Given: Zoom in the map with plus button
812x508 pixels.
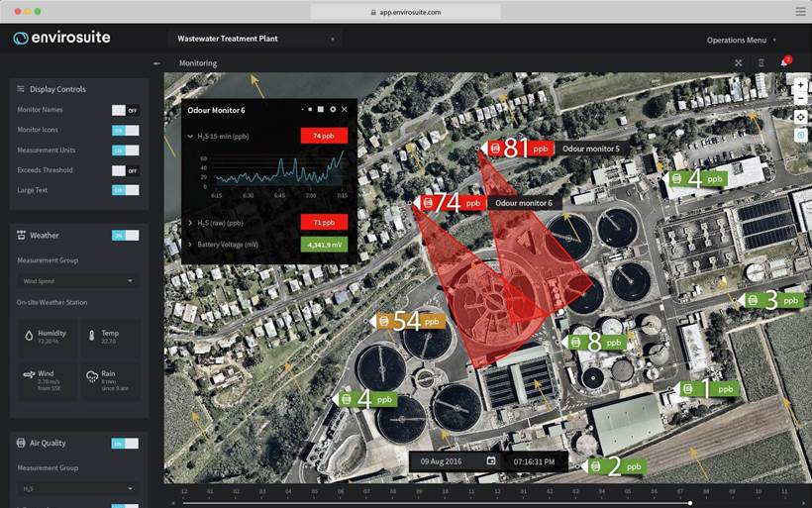Looking at the screenshot, I should coord(800,84).
